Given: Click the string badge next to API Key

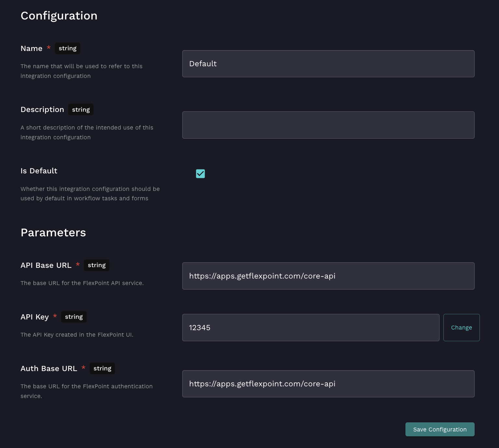Looking at the screenshot, I should (74, 317).
